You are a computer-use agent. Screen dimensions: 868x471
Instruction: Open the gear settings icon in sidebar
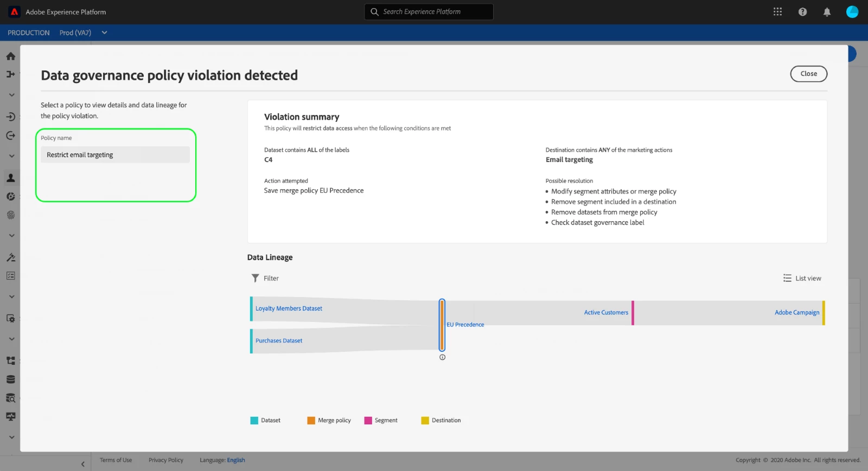coord(10,319)
